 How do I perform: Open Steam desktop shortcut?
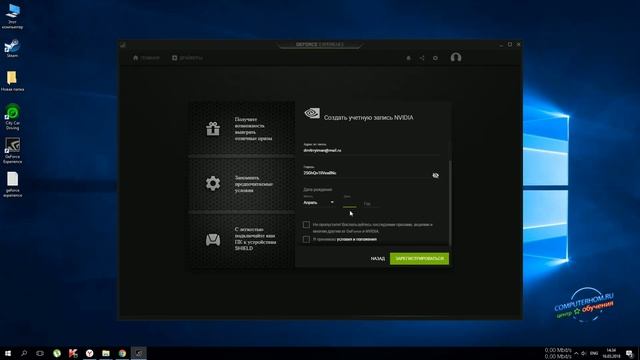click(x=12, y=48)
